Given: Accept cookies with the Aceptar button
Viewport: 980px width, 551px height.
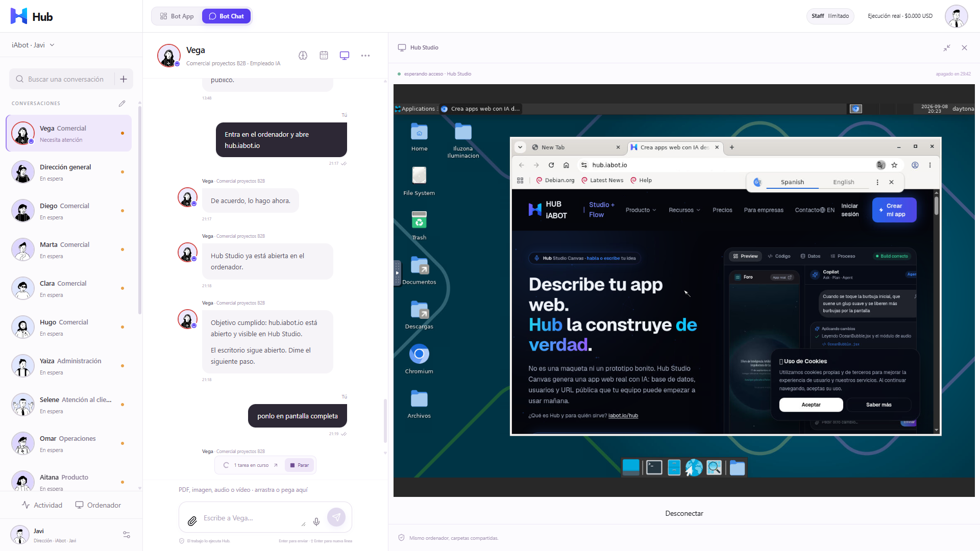Looking at the screenshot, I should click(811, 405).
